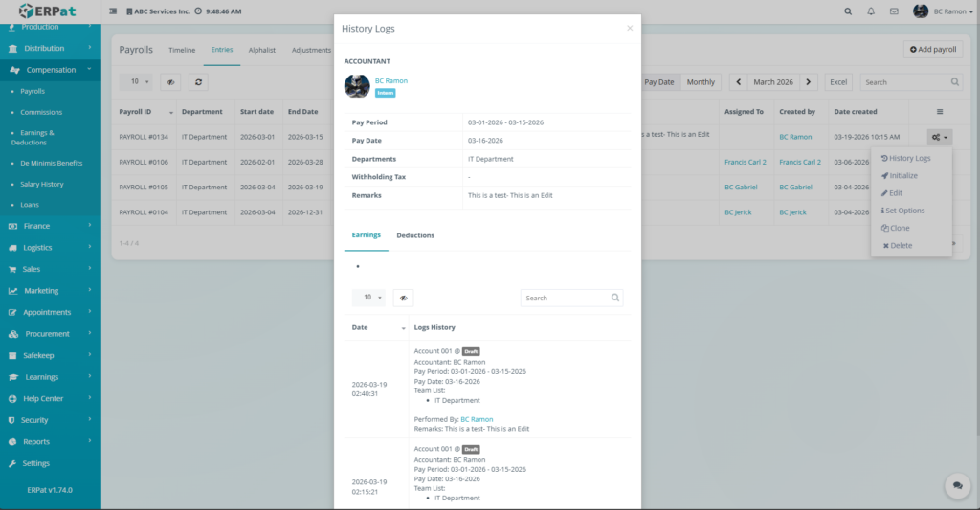Viewport: 980px width, 510px height.
Task: Expand the Sales sidebar menu
Action: pyautogui.click(x=51, y=269)
